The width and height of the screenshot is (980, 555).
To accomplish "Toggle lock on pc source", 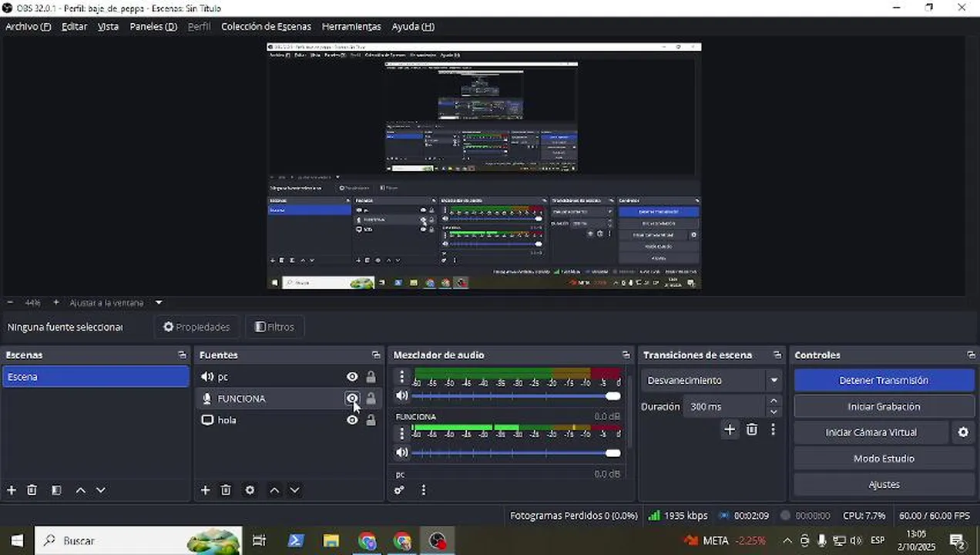I will click(x=371, y=377).
